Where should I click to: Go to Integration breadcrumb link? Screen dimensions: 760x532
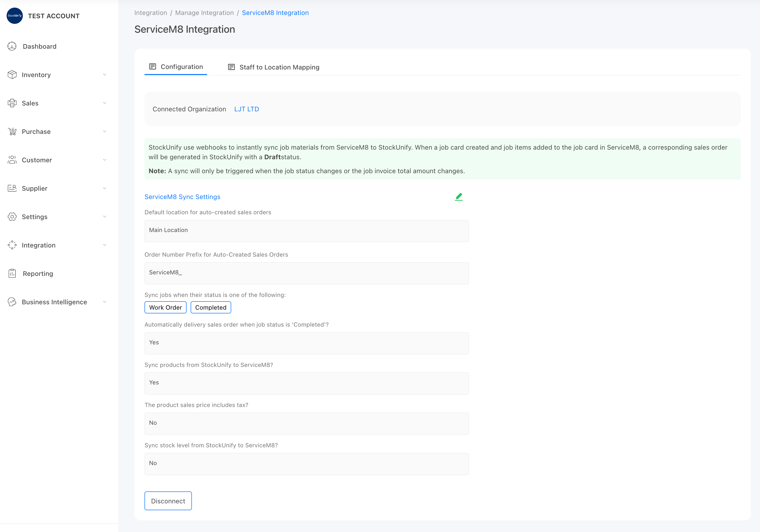151,13
